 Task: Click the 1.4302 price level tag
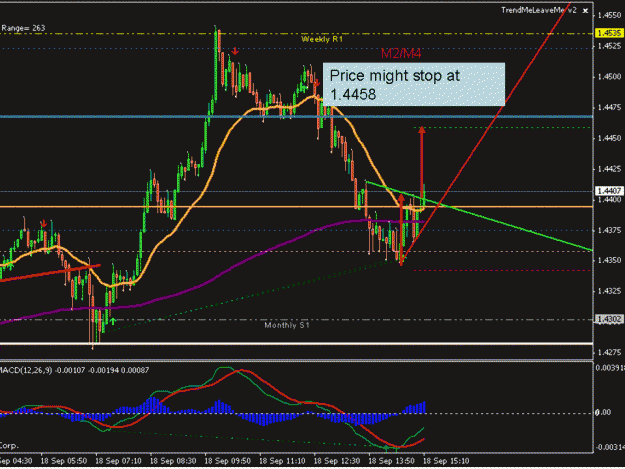tap(609, 319)
